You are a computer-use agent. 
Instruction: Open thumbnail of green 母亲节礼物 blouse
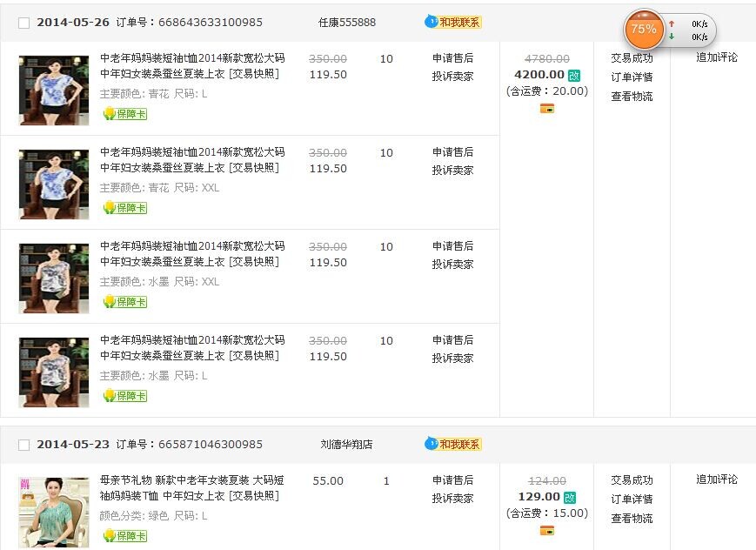tap(54, 512)
